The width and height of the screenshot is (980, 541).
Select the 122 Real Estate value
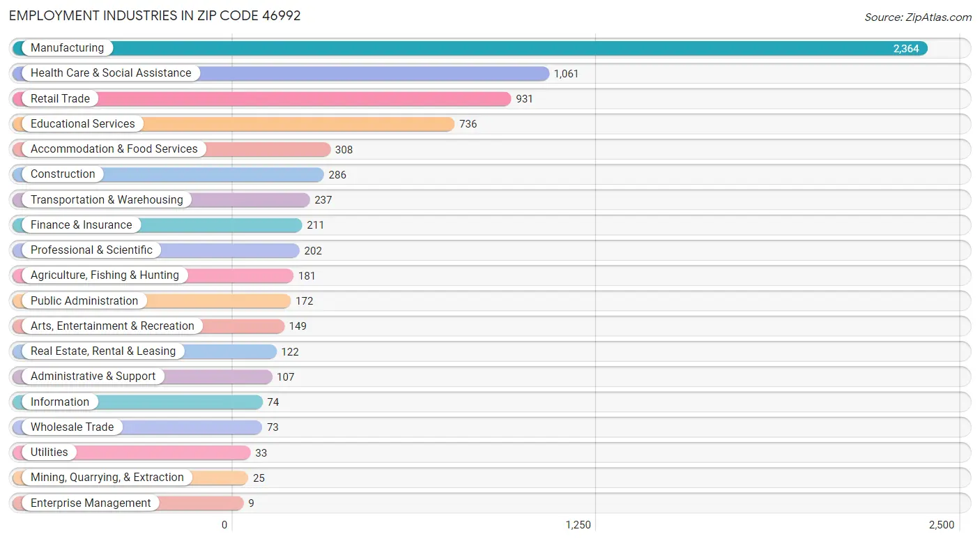click(290, 352)
